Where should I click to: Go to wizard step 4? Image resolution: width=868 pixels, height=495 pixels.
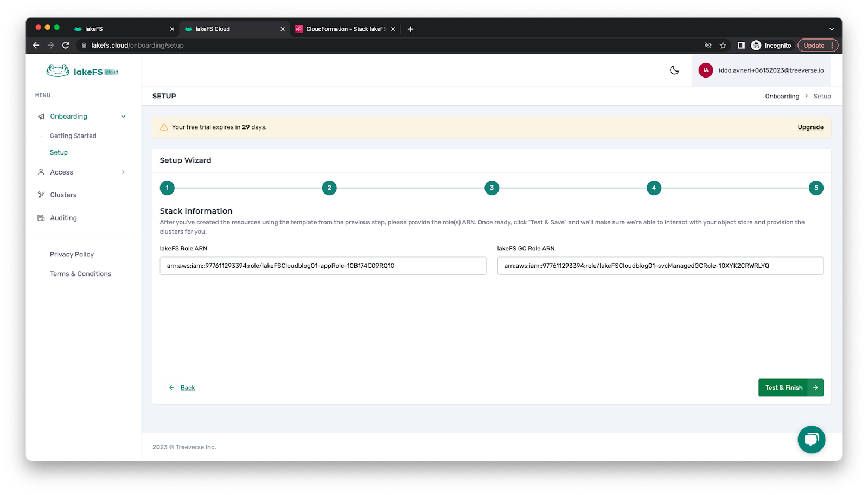click(654, 188)
